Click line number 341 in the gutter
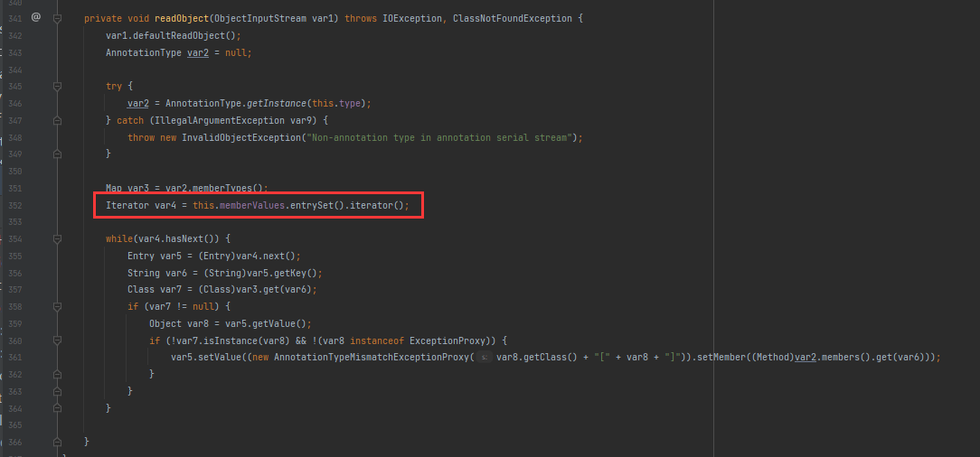This screenshot has height=457, width=980. pyautogui.click(x=15, y=19)
